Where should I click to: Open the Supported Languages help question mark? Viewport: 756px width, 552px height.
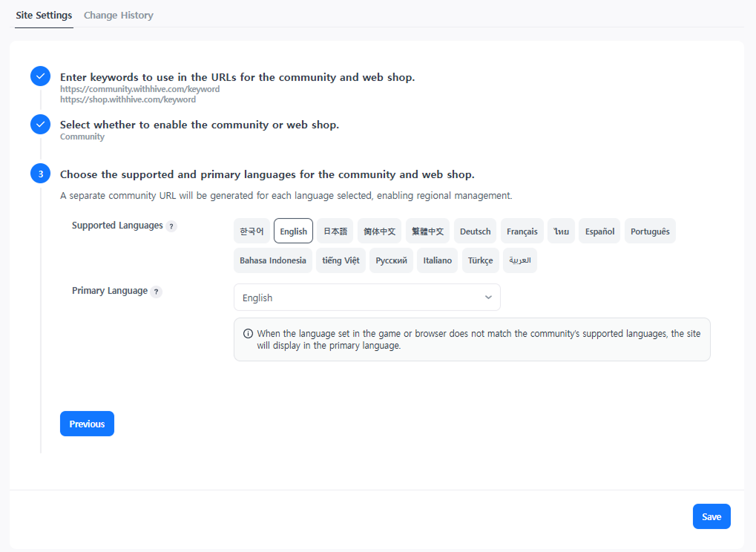(x=171, y=226)
